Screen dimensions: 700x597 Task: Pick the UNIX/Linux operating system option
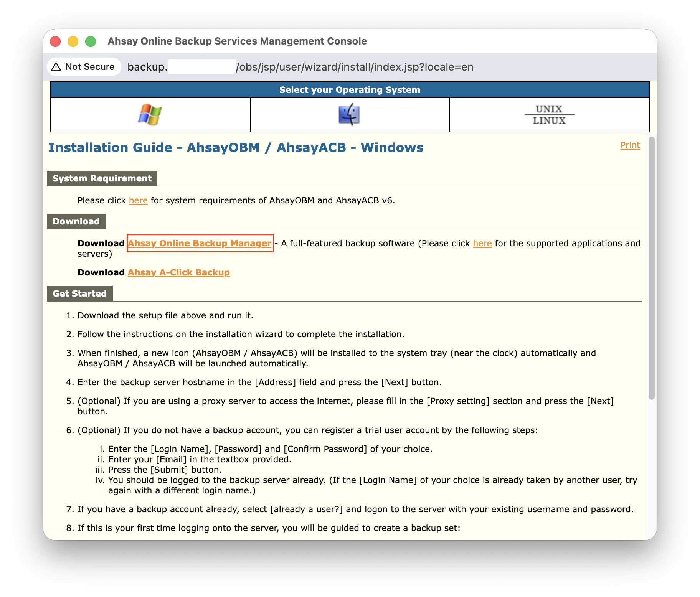(x=549, y=115)
